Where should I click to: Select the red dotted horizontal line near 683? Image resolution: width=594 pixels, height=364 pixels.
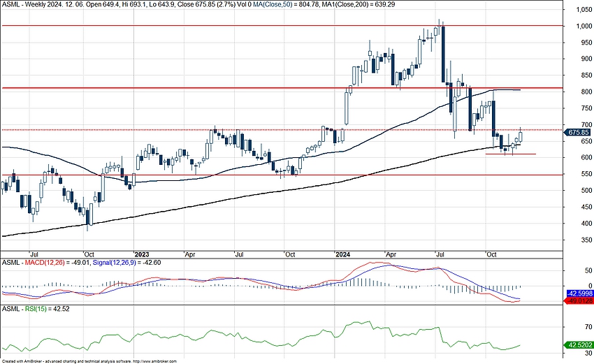210,130
